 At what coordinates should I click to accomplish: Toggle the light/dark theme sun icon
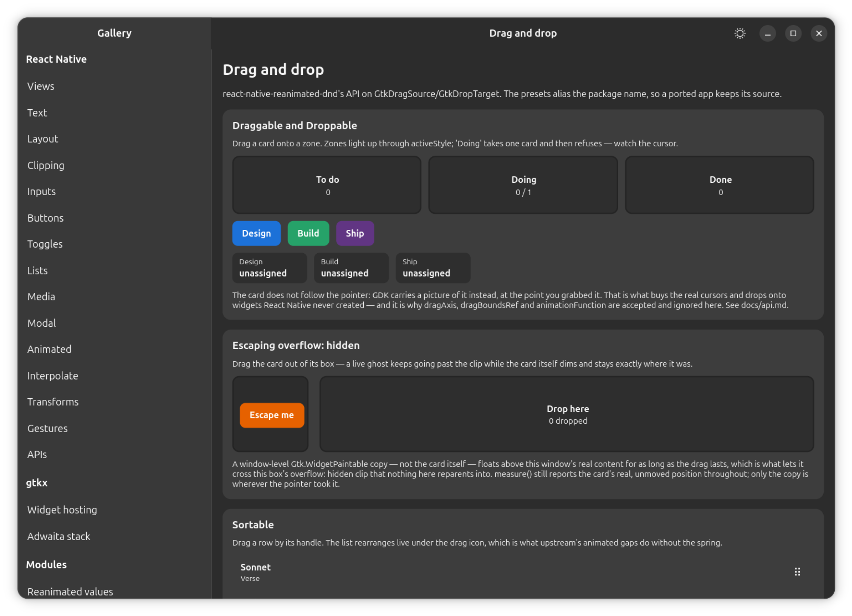[740, 34]
